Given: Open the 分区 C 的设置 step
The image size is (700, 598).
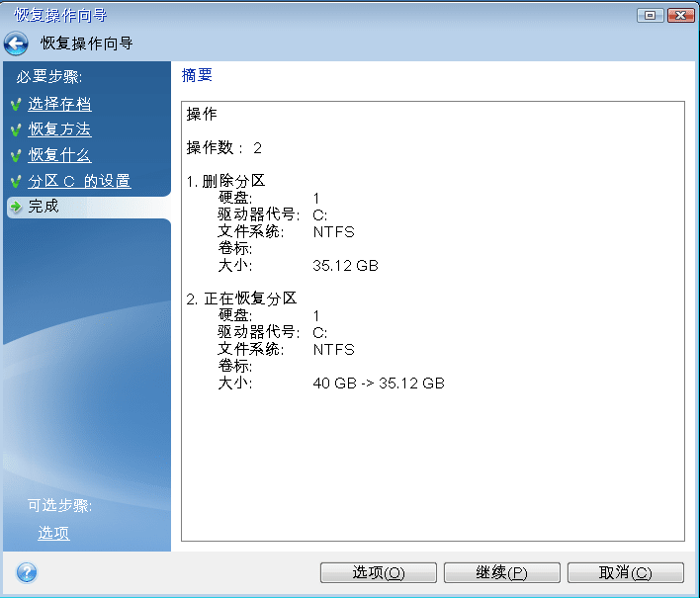Looking at the screenshot, I should (x=79, y=182).
